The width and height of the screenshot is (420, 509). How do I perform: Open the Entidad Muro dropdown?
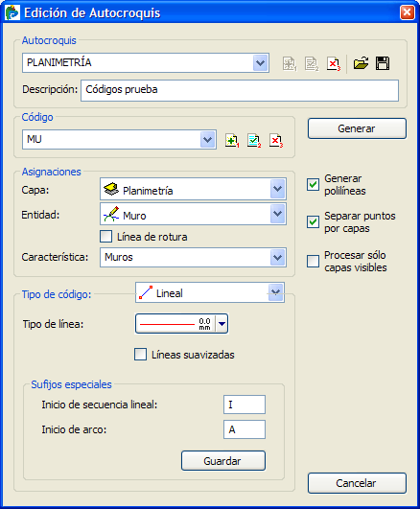[x=277, y=214]
